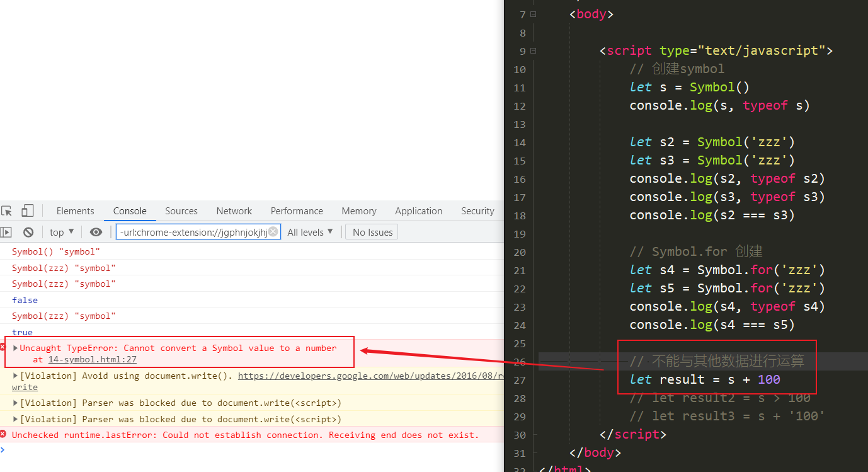
Task: Click the 'write' link continuation text
Action: 25,387
